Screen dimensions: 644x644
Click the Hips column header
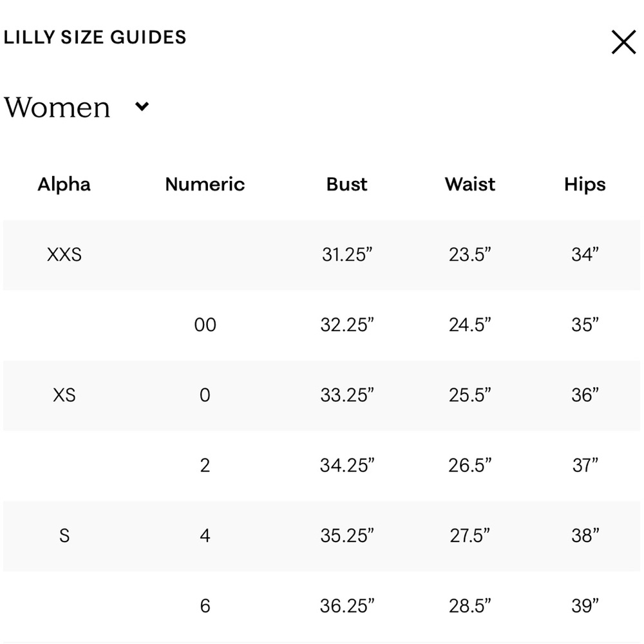pyautogui.click(x=585, y=184)
